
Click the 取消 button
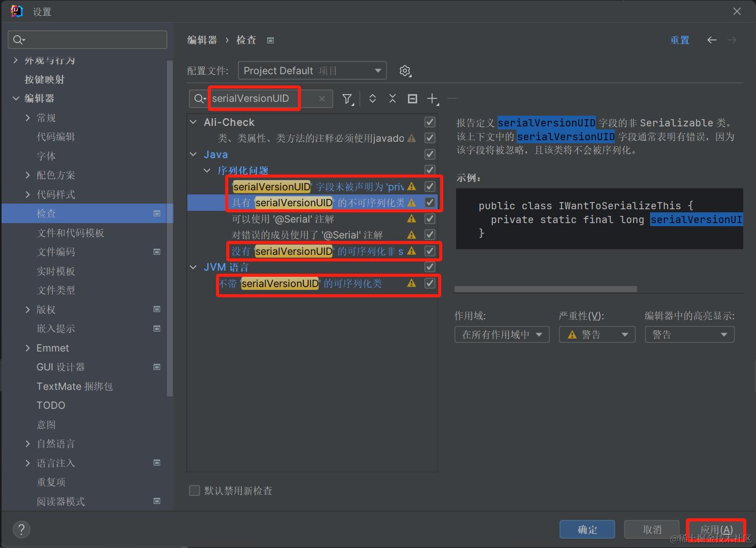(652, 530)
